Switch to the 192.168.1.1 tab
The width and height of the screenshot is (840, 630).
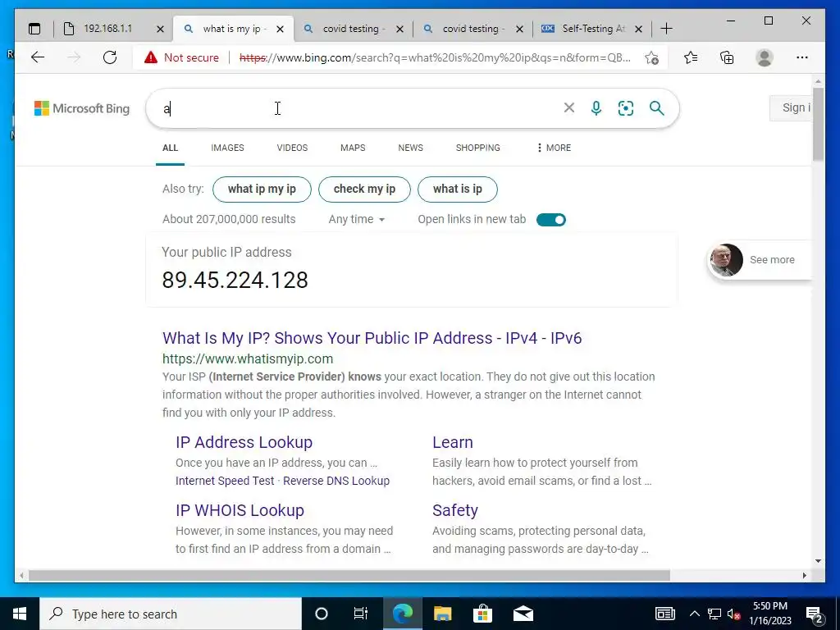point(107,29)
